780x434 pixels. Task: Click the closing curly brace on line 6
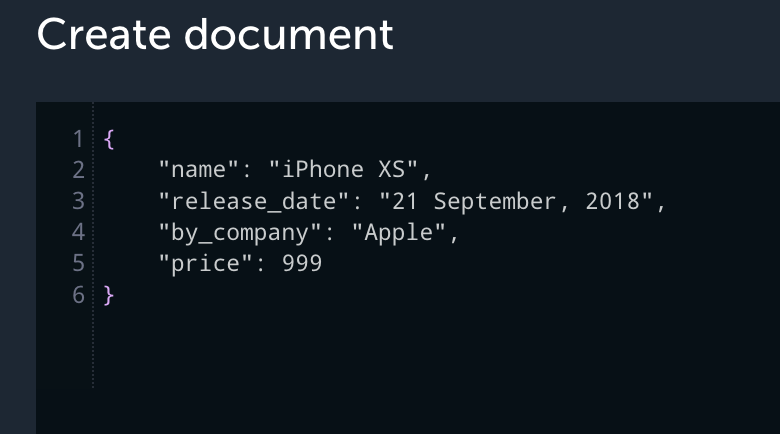[x=109, y=295]
